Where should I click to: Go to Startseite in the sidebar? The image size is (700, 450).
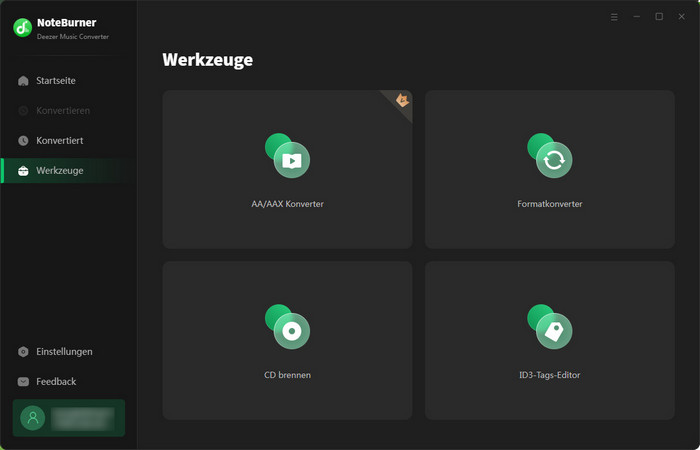click(69, 81)
